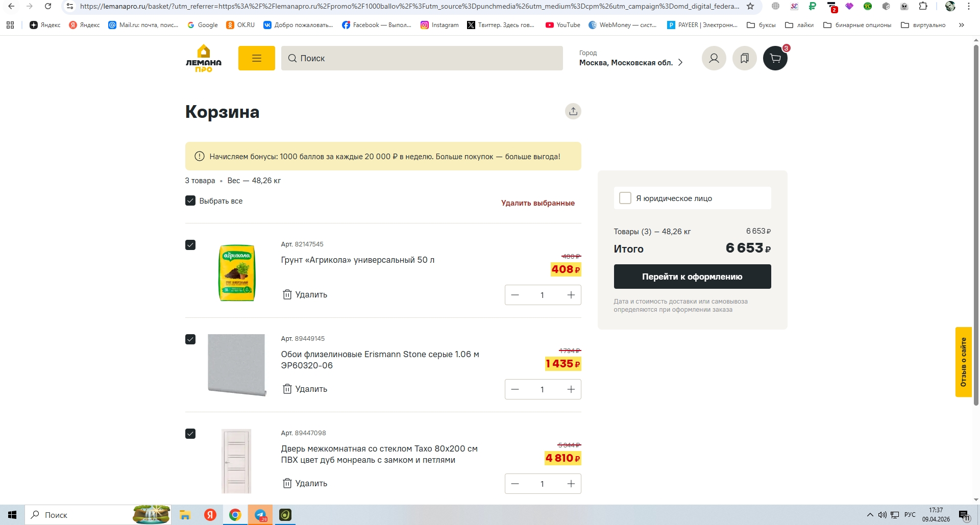
Task: Open the OK.RU bookmark
Action: (x=240, y=25)
